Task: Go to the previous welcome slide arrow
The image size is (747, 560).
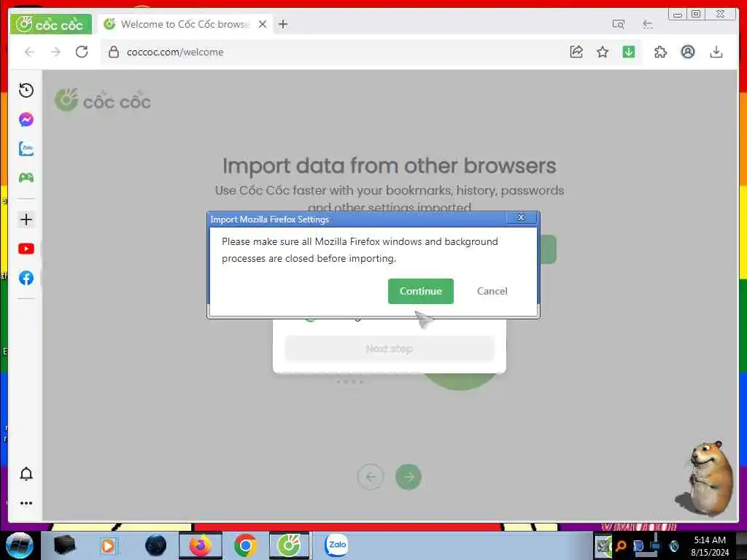Action: coord(370,477)
